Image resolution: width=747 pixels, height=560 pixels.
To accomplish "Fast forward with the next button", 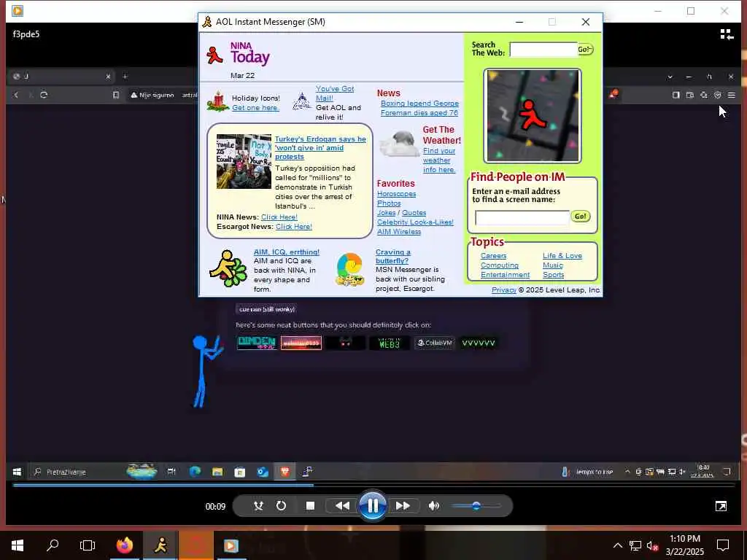I will (x=403, y=506).
